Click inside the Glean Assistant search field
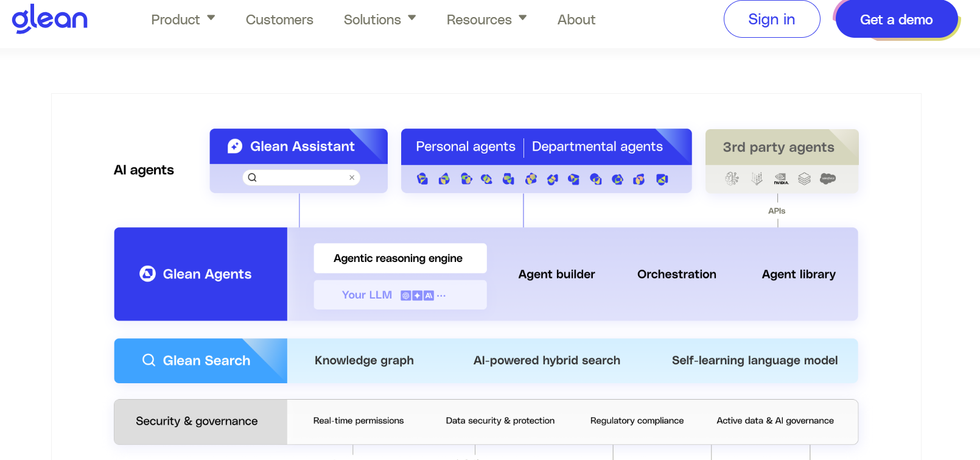Viewport: 980px width, 460px height. pos(301,177)
